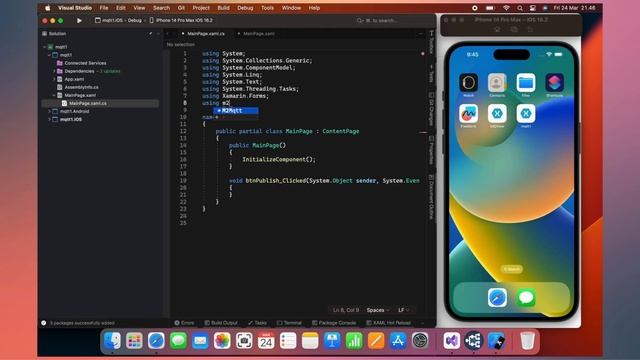Image resolution: width=640 pixels, height=360 pixels.
Task: Open the Package Console panel
Action: [x=334, y=323]
